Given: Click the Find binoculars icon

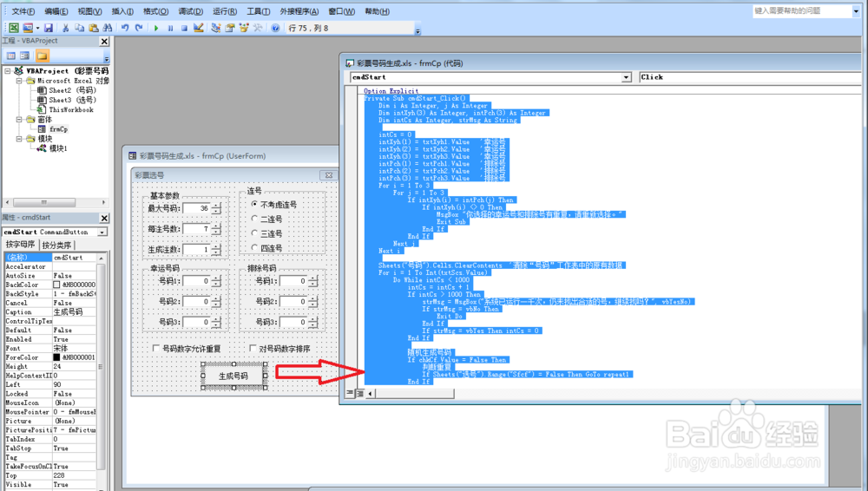Looking at the screenshot, I should click(108, 28).
